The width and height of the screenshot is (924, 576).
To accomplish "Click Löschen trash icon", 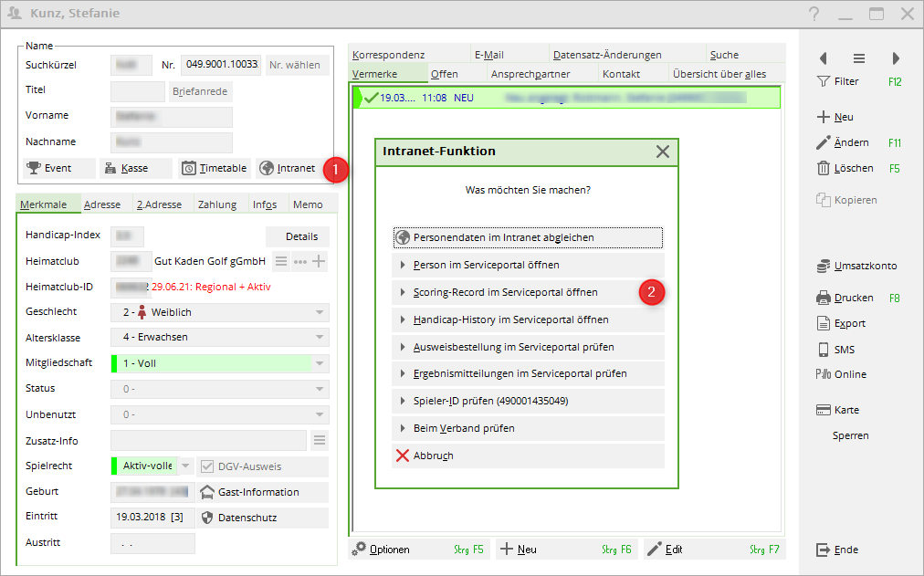I will (x=823, y=168).
